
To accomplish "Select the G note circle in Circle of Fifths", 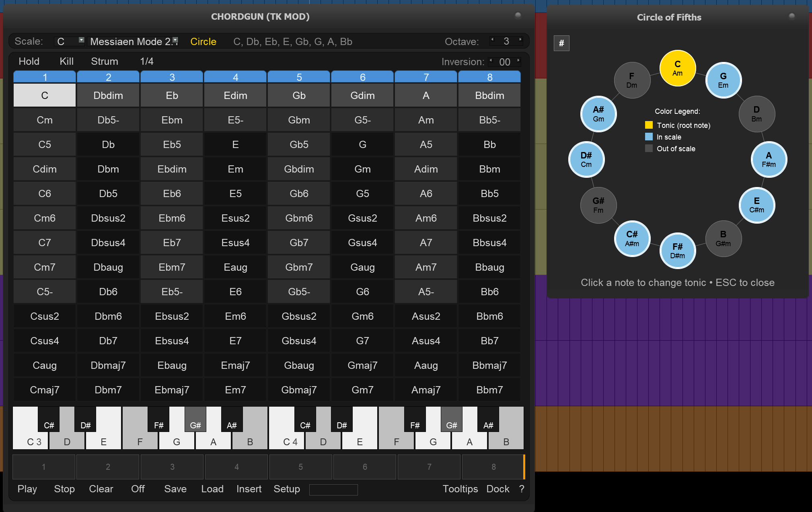I will [x=723, y=80].
